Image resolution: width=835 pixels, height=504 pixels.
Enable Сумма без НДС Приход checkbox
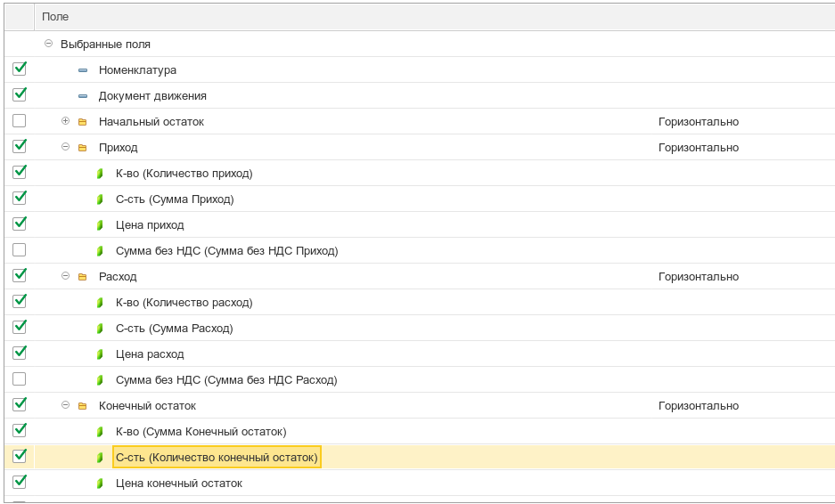[20, 250]
